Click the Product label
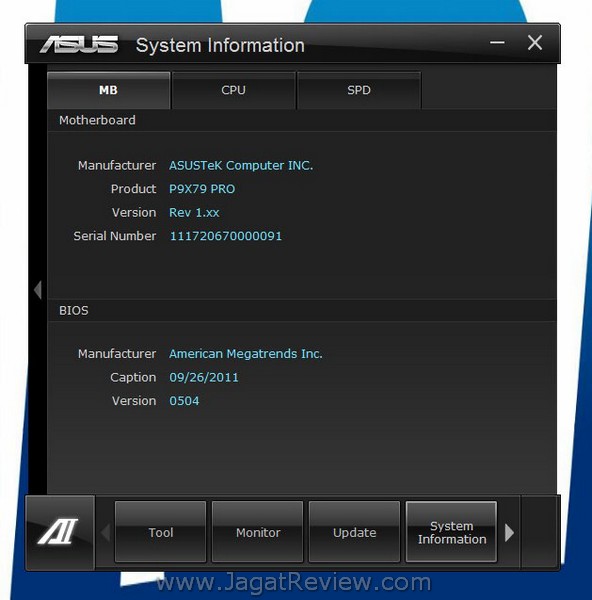 click(x=133, y=189)
